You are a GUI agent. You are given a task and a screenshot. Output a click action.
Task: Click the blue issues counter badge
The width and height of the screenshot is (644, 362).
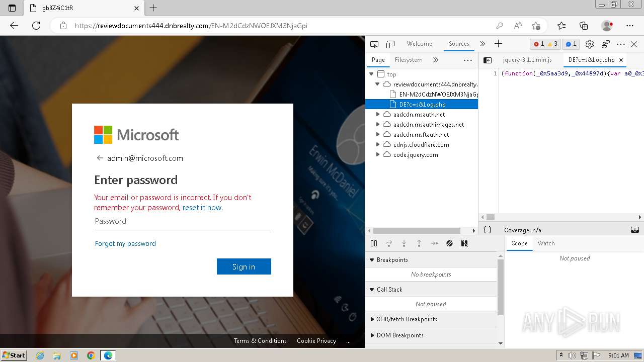pyautogui.click(x=571, y=44)
